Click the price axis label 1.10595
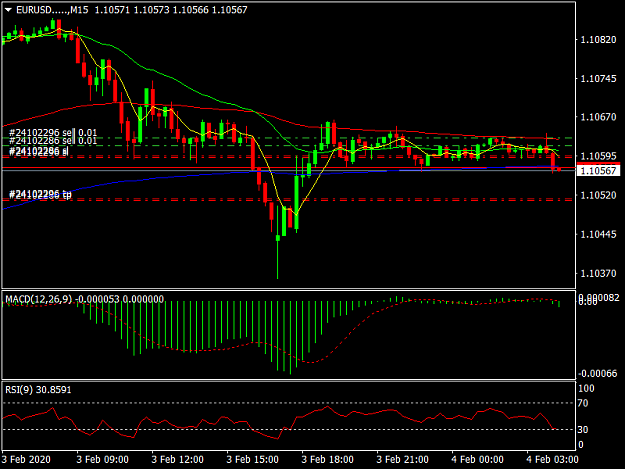 pyautogui.click(x=598, y=156)
